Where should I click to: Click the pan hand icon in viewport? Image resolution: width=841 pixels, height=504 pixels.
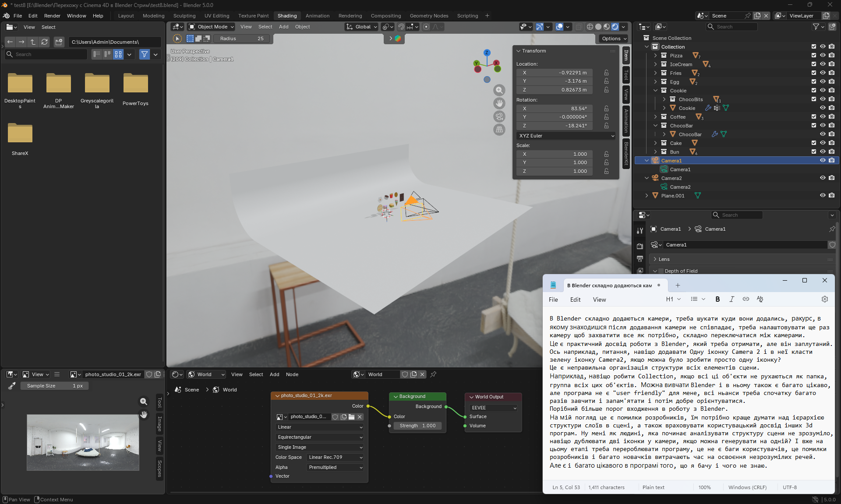[499, 103]
